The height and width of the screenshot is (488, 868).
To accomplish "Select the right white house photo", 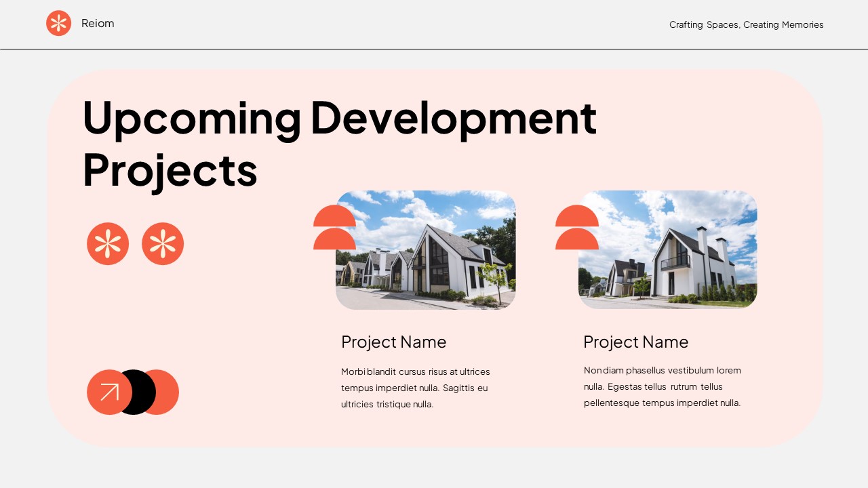I will point(668,249).
